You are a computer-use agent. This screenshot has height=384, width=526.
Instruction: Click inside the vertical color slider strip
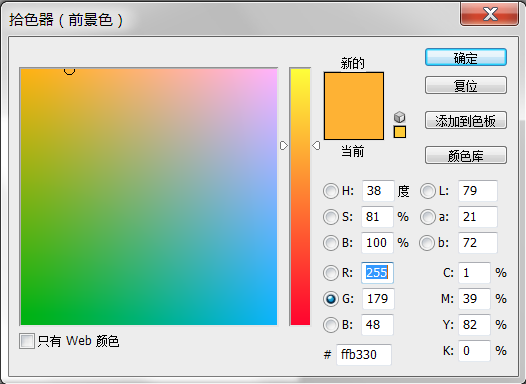(300, 197)
